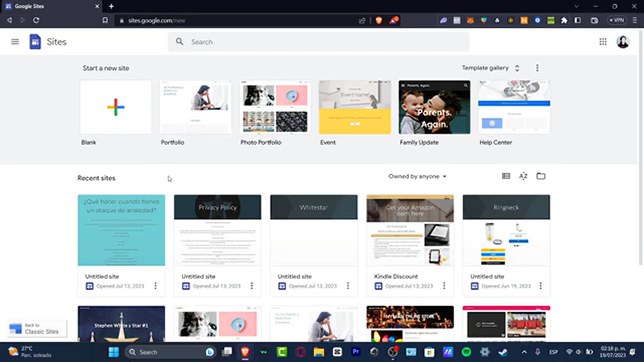
Task: Open the anxiety attack site thumbnail
Action: (x=121, y=230)
